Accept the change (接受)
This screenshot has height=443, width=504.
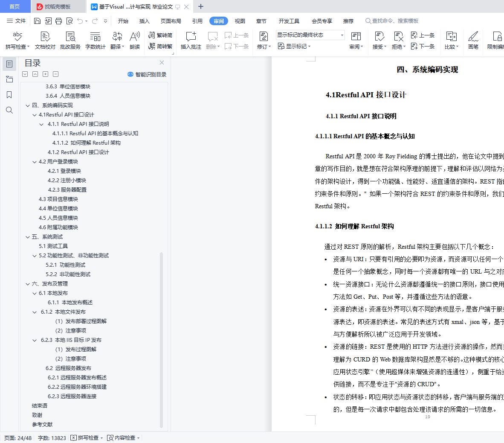[x=379, y=41]
